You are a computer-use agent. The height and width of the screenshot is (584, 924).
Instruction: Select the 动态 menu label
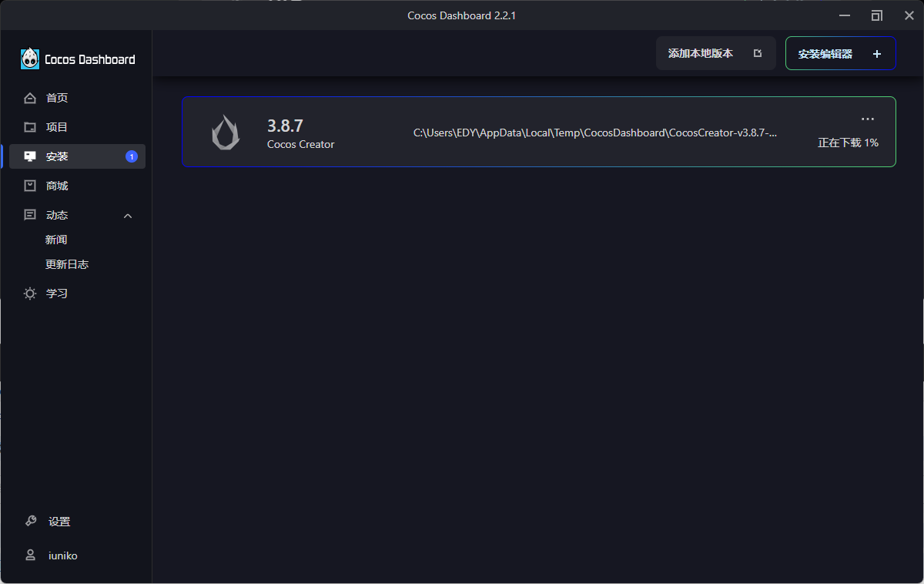[57, 215]
